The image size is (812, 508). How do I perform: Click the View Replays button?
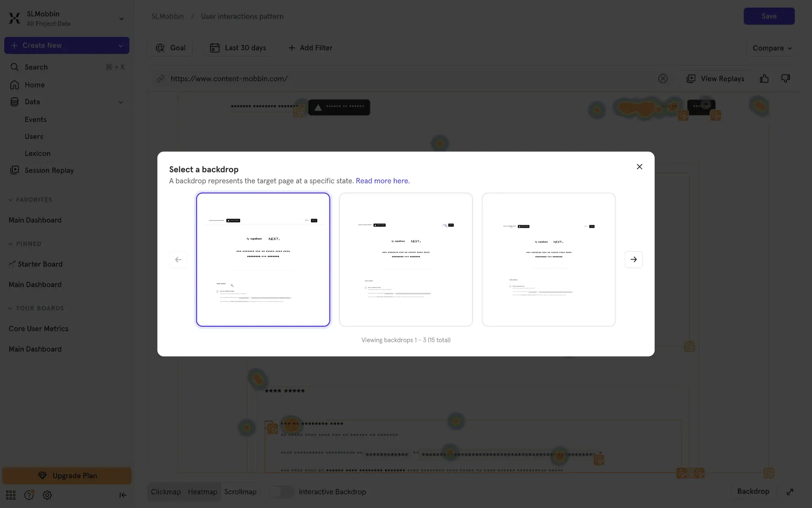coord(716,79)
